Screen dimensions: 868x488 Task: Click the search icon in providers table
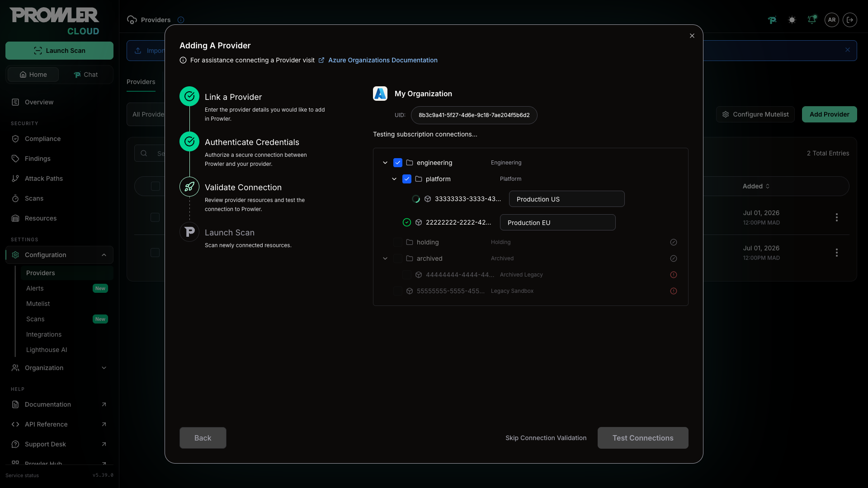(144, 154)
